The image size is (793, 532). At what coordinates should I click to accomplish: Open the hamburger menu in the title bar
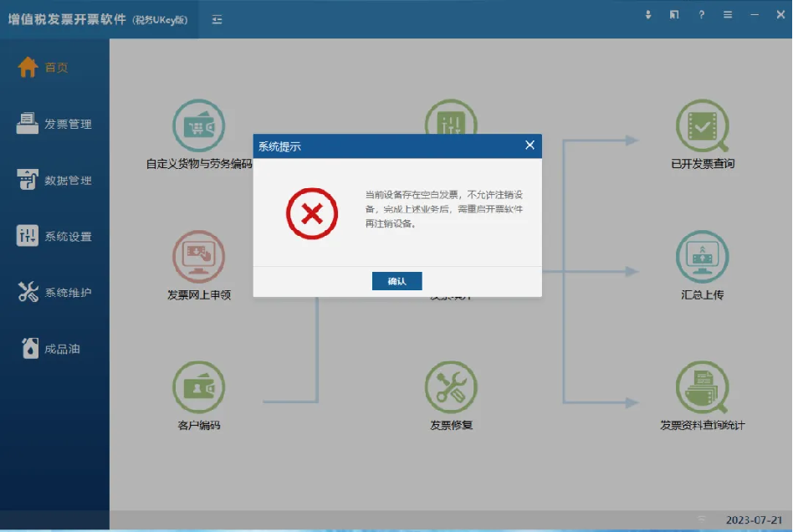(x=729, y=14)
